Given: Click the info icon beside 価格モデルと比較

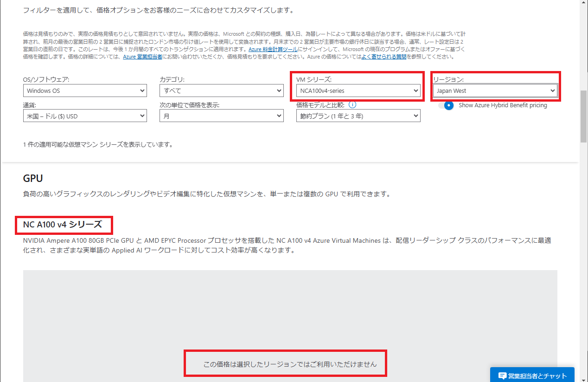Looking at the screenshot, I should pyautogui.click(x=352, y=105).
